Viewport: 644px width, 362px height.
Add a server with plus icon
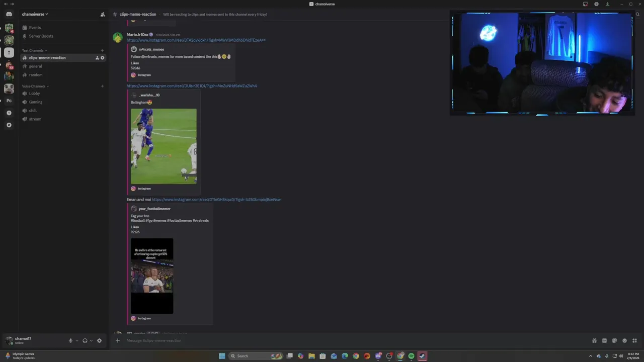[x=9, y=113]
